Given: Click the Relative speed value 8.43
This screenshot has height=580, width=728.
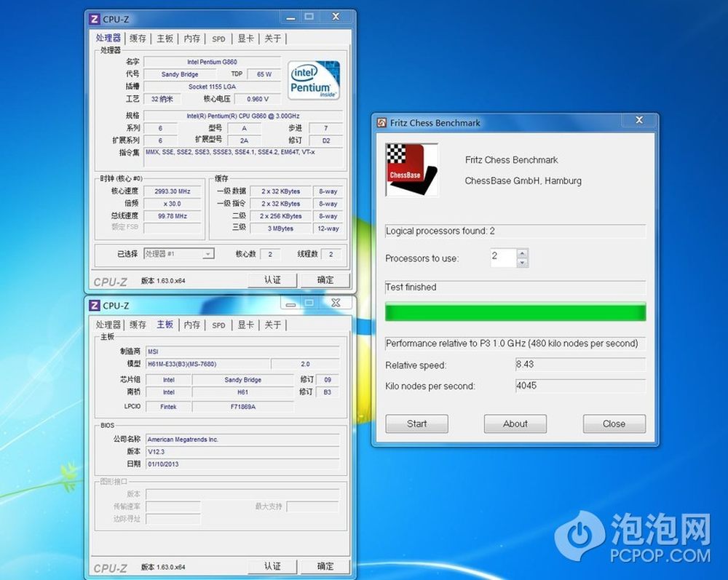Looking at the screenshot, I should coord(580,365).
